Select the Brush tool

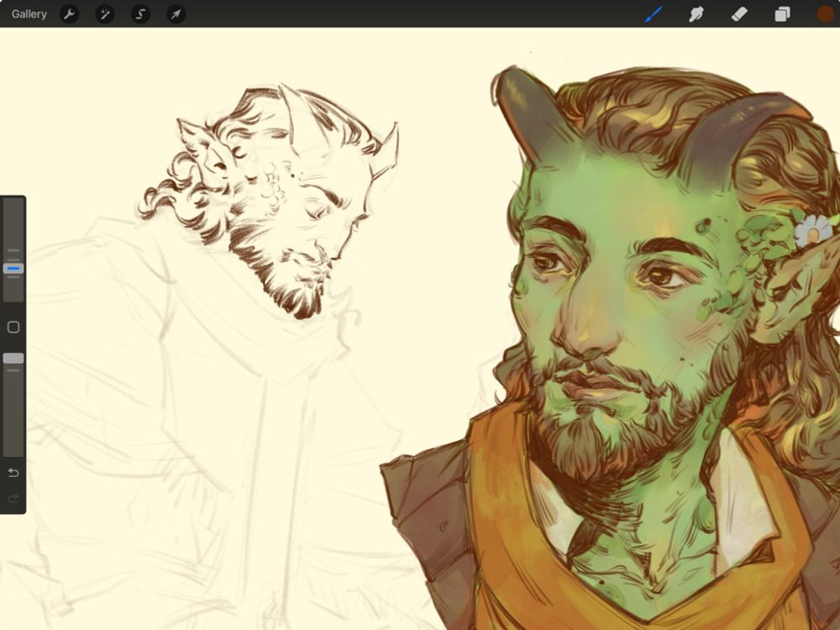pyautogui.click(x=654, y=14)
